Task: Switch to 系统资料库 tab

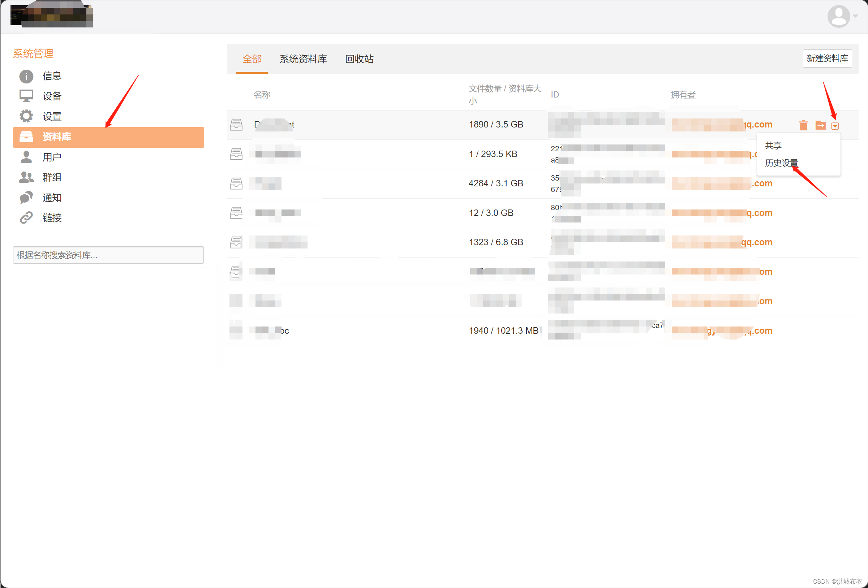Action: [303, 59]
